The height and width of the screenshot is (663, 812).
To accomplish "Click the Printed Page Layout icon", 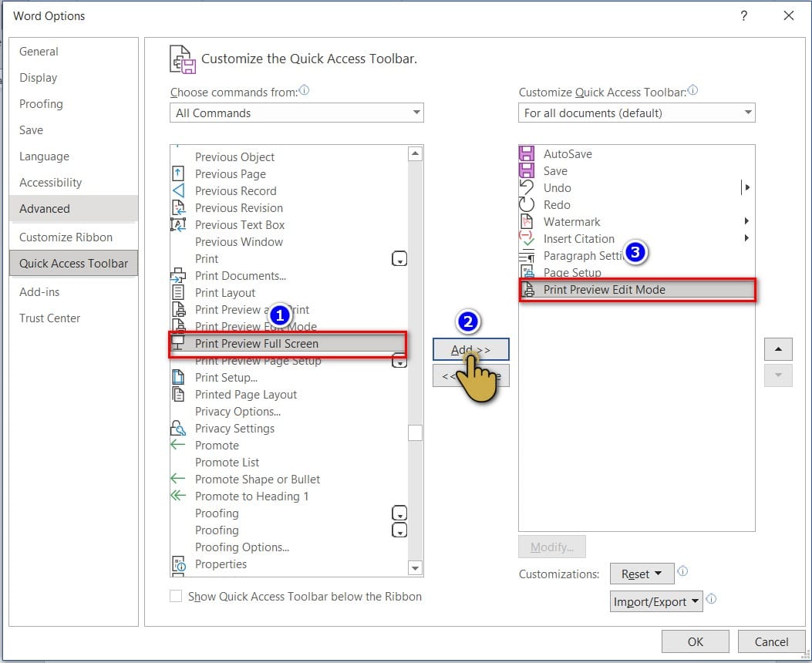I will pos(177,395).
